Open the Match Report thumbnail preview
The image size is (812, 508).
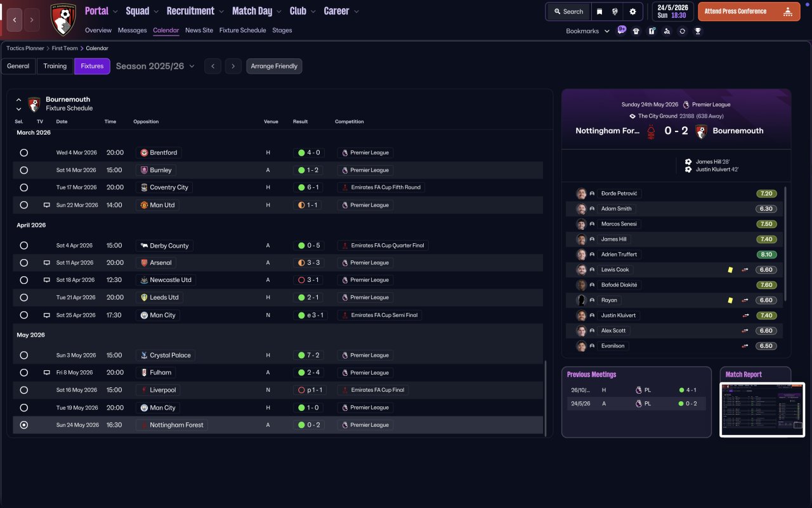pyautogui.click(x=763, y=410)
